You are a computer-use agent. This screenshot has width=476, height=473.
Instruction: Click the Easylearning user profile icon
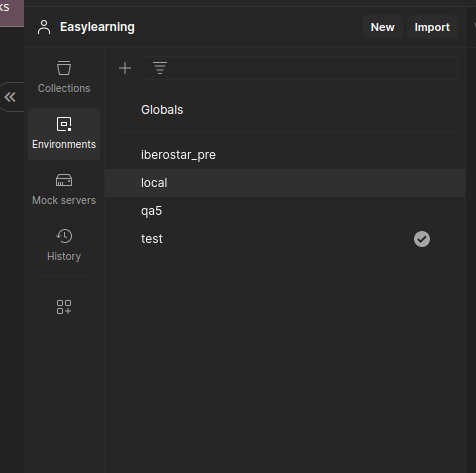pos(44,27)
